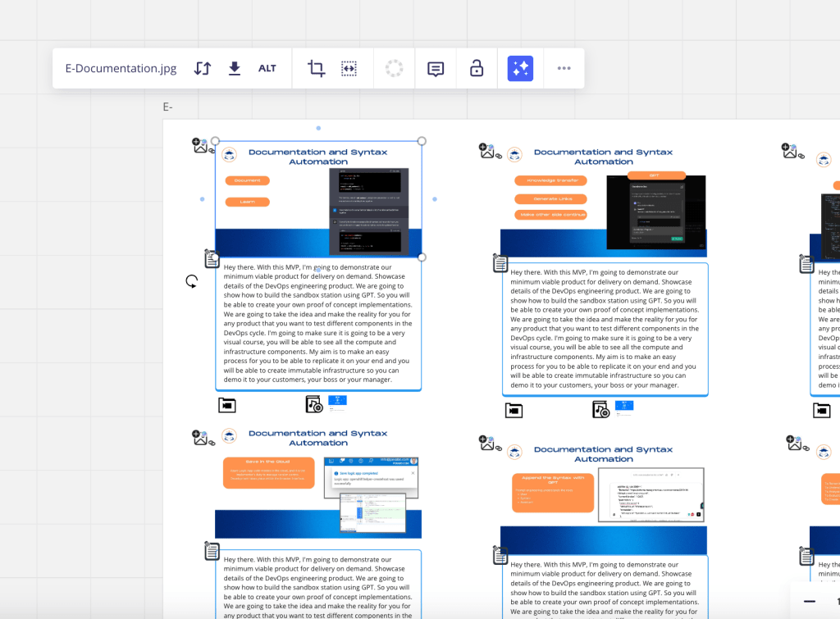Click the rotate handle beside the selection

point(192,281)
